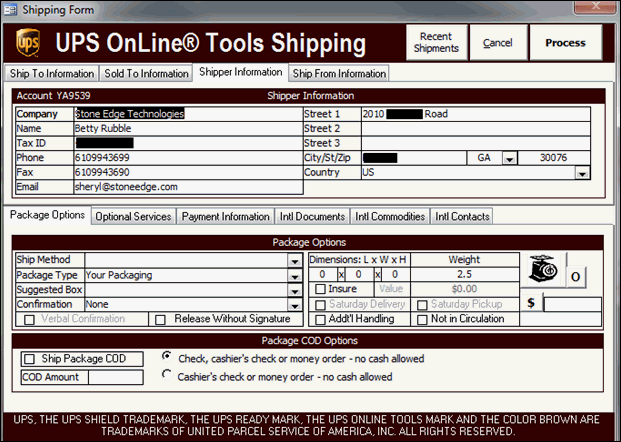The height and width of the screenshot is (442, 621).
Task: Check the Verbal Confirmation box
Action: click(29, 320)
